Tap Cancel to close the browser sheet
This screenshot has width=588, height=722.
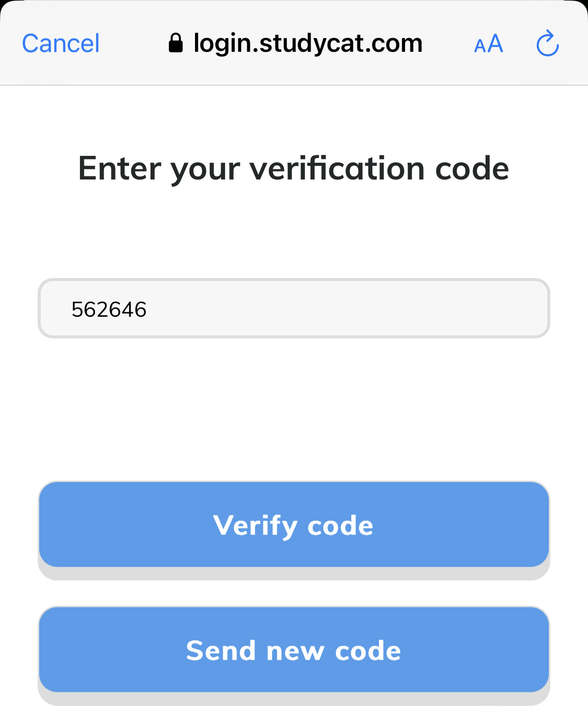click(x=61, y=44)
